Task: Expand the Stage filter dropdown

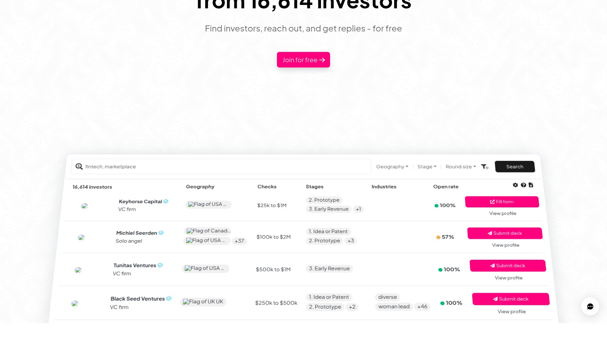Action: tap(427, 166)
